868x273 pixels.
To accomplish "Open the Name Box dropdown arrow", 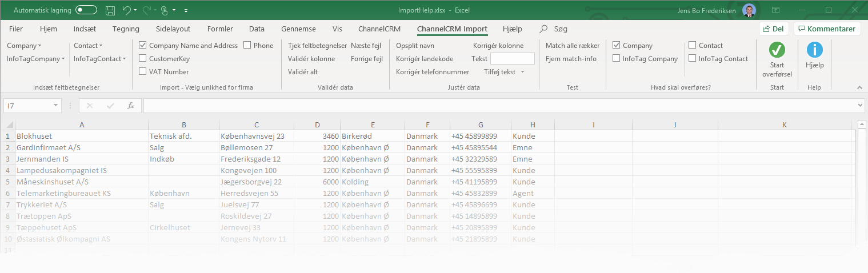I will pyautogui.click(x=55, y=106).
